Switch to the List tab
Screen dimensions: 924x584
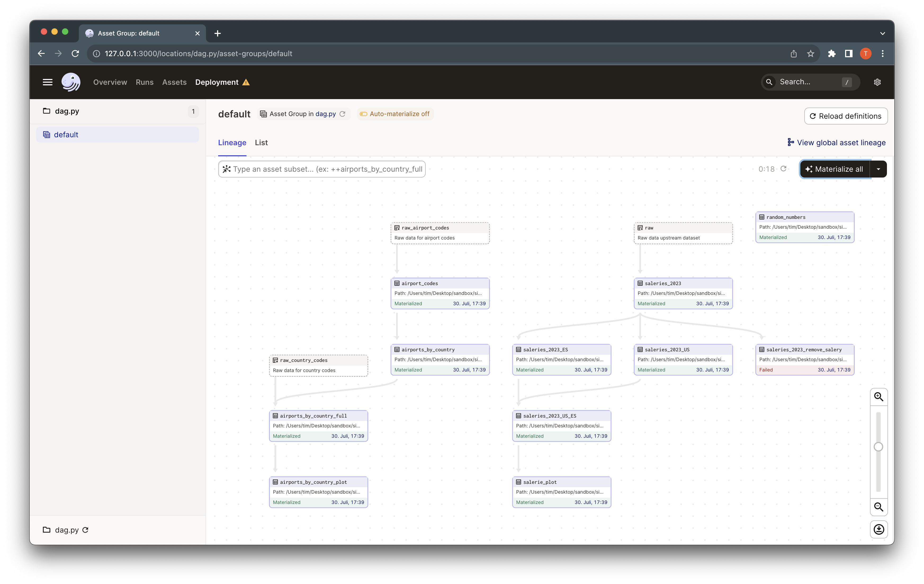tap(261, 143)
